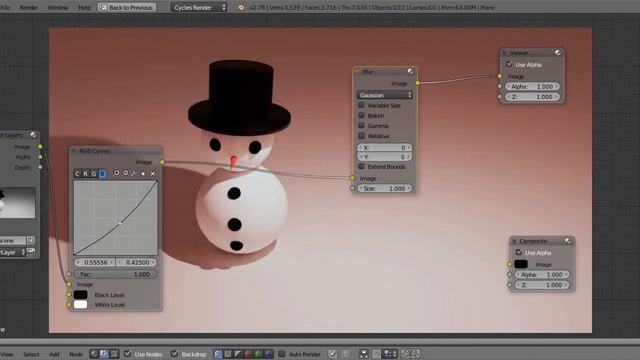Viewport: 640px width, 360px height.
Task: Click the Viewer node preview sphere icon
Action: (558, 53)
